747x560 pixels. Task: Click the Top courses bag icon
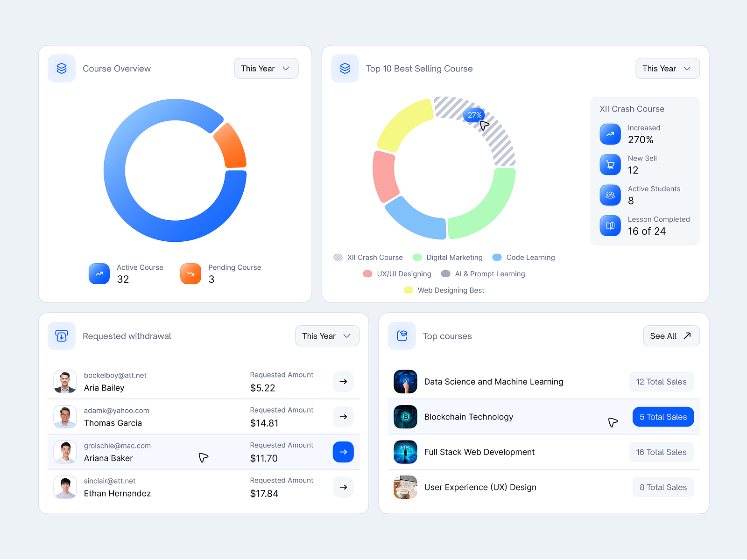pos(402,336)
